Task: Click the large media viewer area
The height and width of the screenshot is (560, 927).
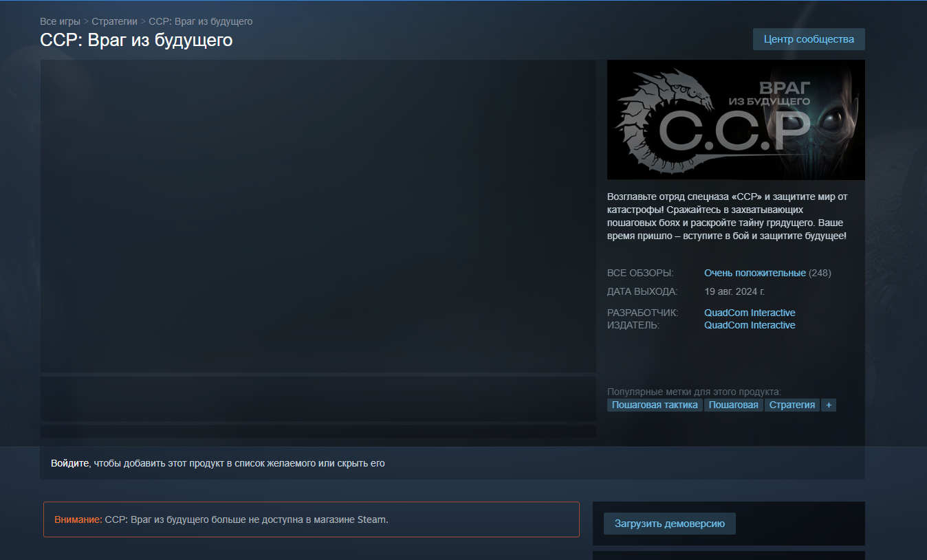Action: pyautogui.click(x=318, y=216)
